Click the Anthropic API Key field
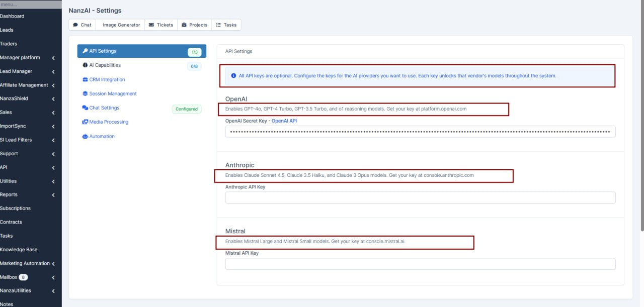The height and width of the screenshot is (307, 644). tap(420, 197)
